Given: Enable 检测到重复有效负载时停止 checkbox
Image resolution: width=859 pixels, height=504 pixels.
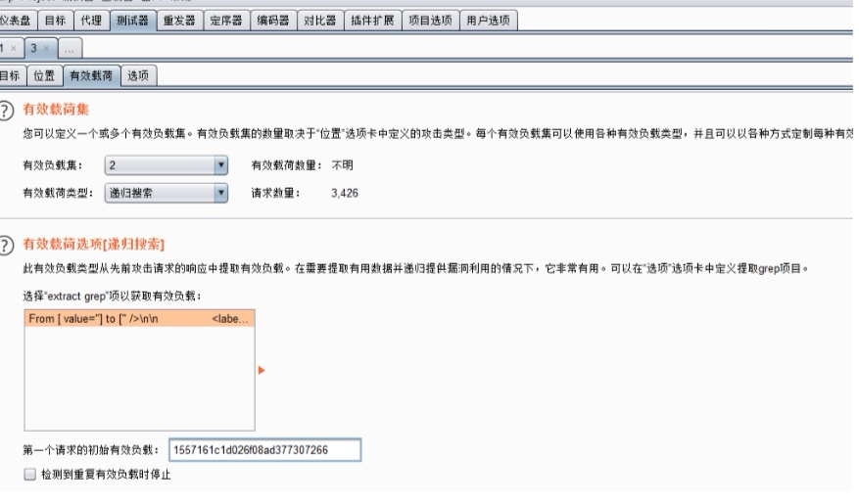Looking at the screenshot, I should point(30,474).
